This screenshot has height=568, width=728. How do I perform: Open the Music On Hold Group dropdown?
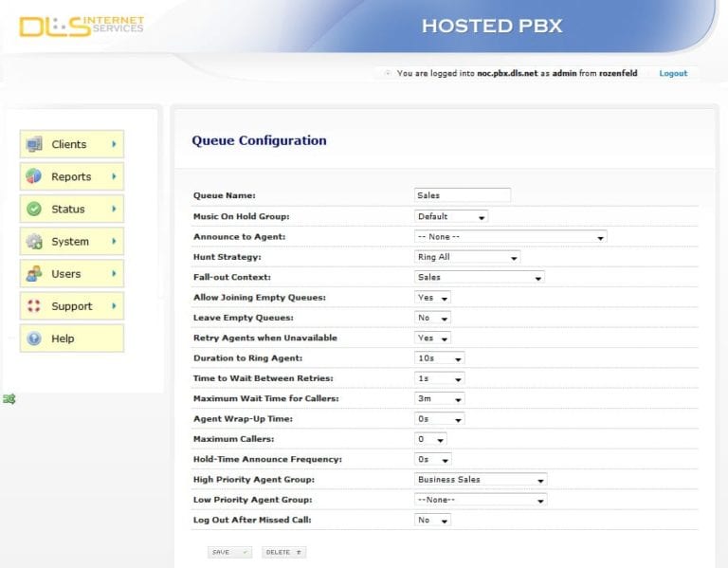click(451, 216)
